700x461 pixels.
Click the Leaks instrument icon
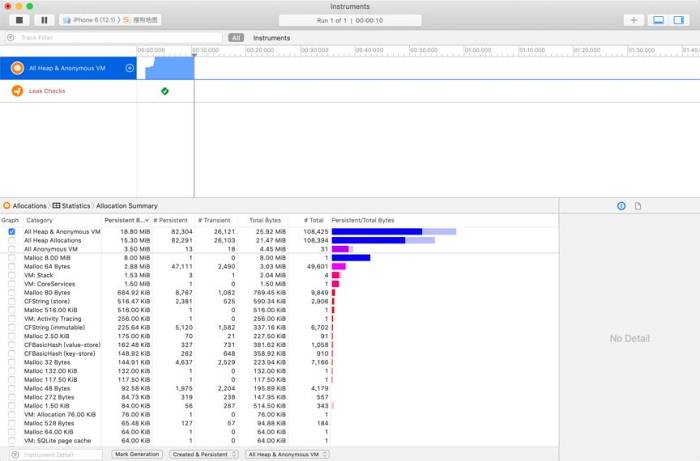click(17, 91)
